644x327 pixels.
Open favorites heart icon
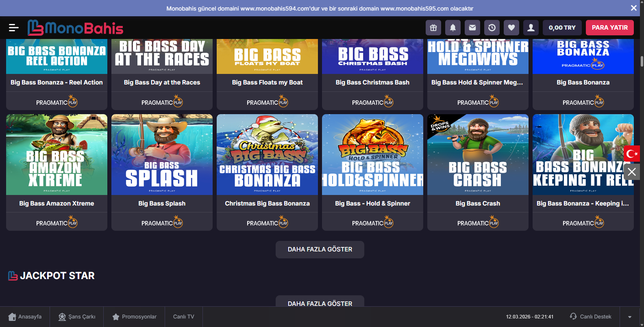511,28
